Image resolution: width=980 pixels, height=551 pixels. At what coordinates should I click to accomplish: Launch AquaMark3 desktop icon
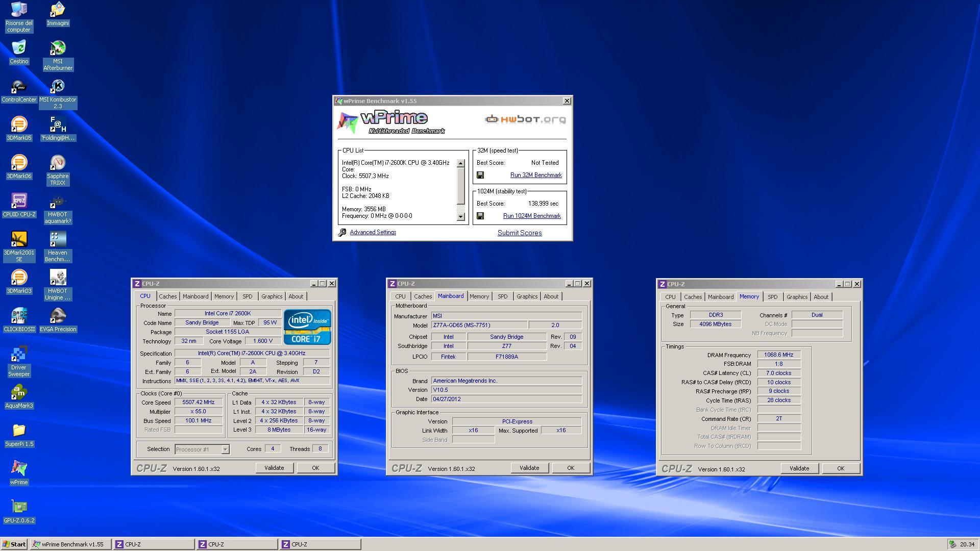click(x=19, y=396)
